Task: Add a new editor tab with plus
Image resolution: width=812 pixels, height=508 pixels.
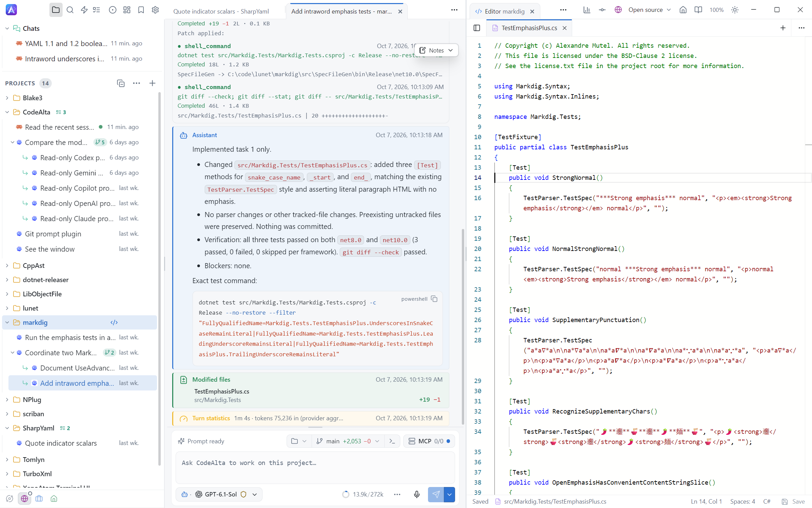Action: (783, 28)
